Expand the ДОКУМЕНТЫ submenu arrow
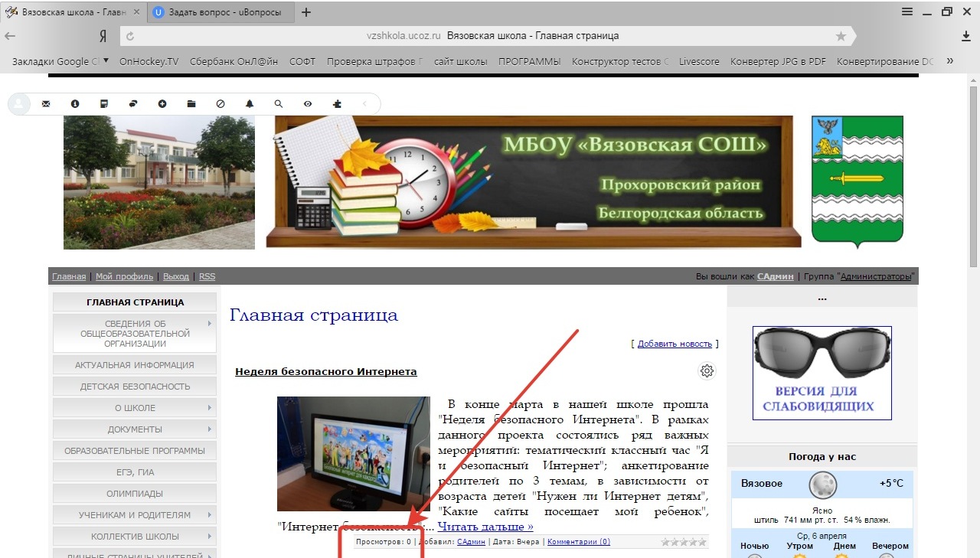The height and width of the screenshot is (558, 980). 209,429
